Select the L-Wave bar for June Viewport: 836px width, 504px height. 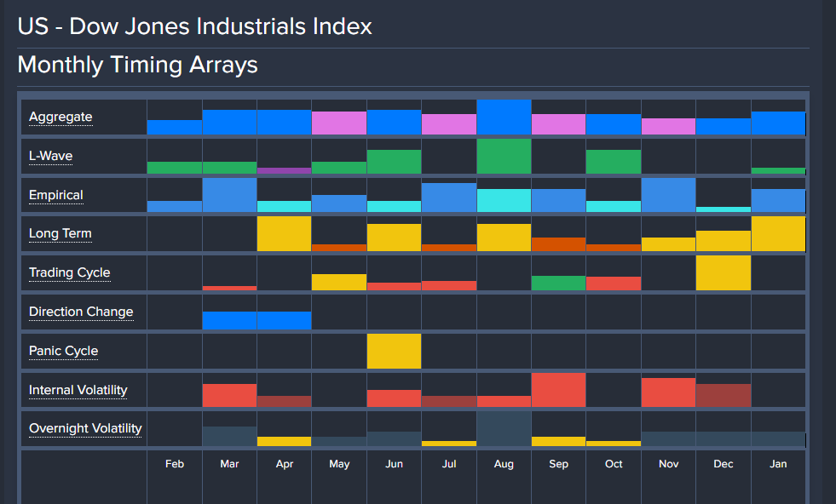tap(394, 162)
